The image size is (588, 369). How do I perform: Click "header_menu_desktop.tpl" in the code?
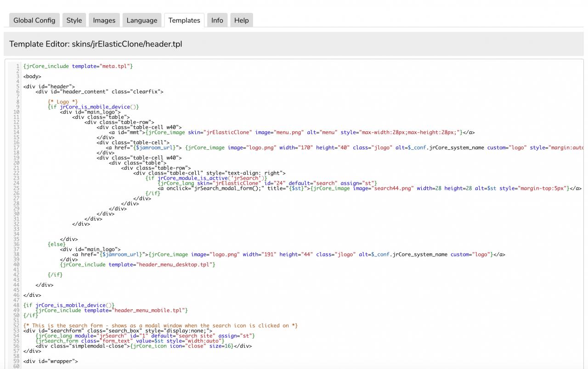174,265
